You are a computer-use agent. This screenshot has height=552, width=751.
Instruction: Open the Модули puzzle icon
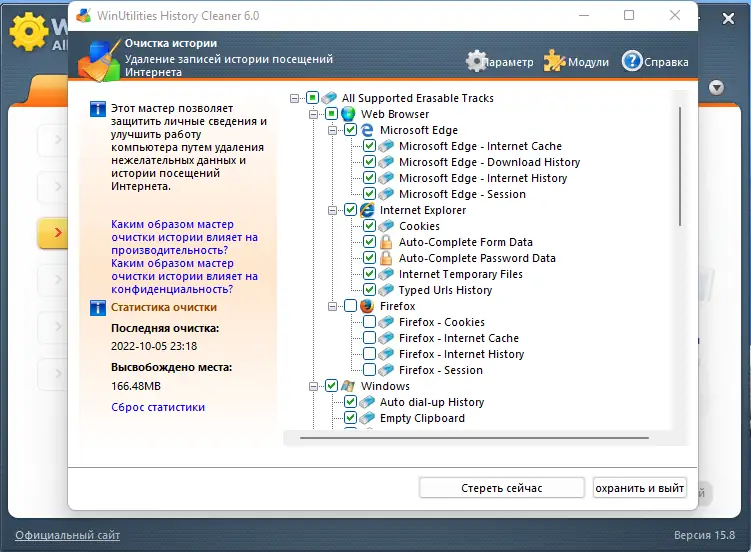[555, 61]
